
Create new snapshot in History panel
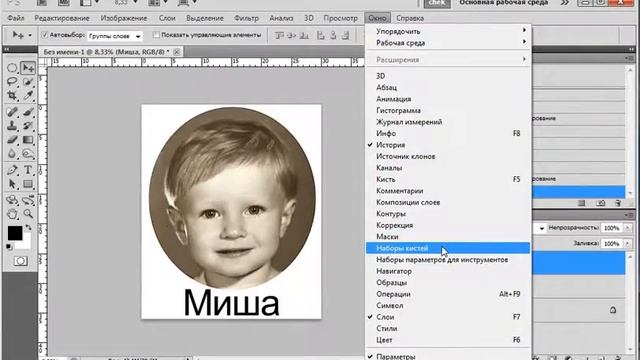pyautogui.click(x=600, y=203)
